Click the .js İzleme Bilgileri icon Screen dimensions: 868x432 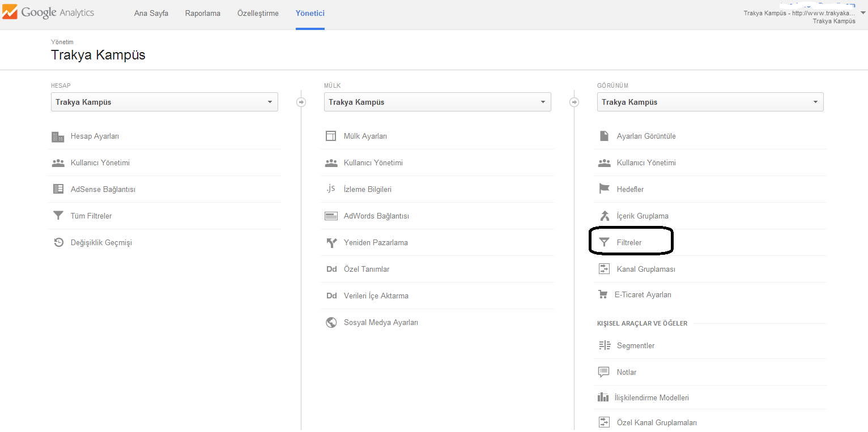[x=331, y=189]
